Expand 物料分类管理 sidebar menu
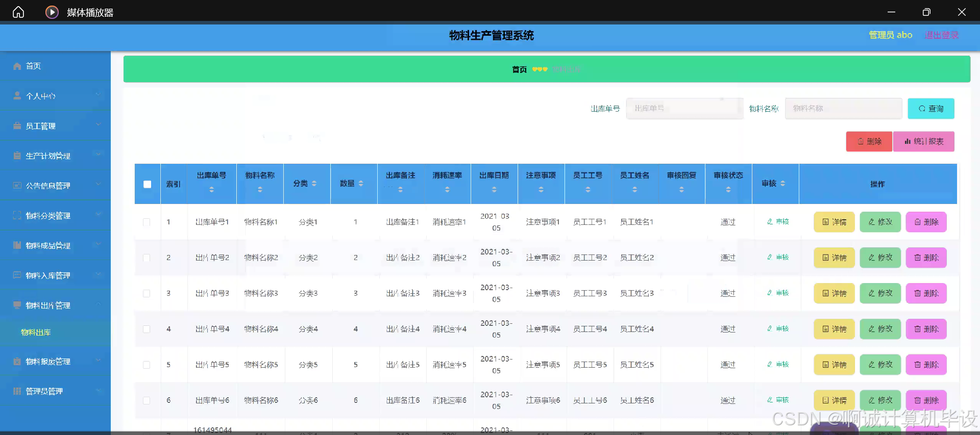Viewport: 980px width, 435px height. [55, 216]
